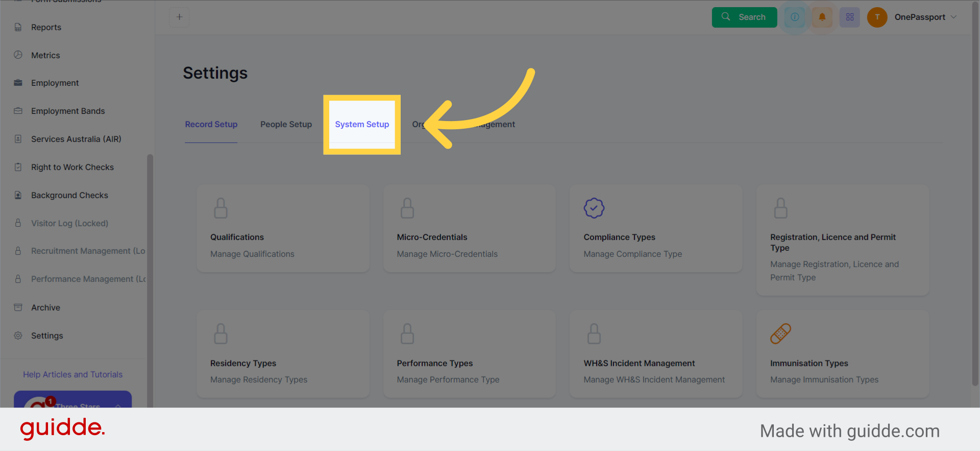Open Archive in the sidebar
980x451 pixels.
tap(45, 307)
